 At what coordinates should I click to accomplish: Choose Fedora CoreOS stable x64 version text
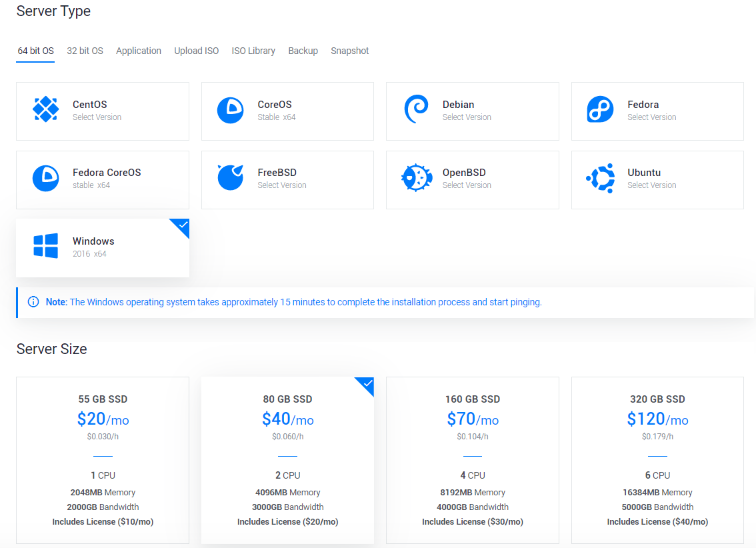coord(91,185)
